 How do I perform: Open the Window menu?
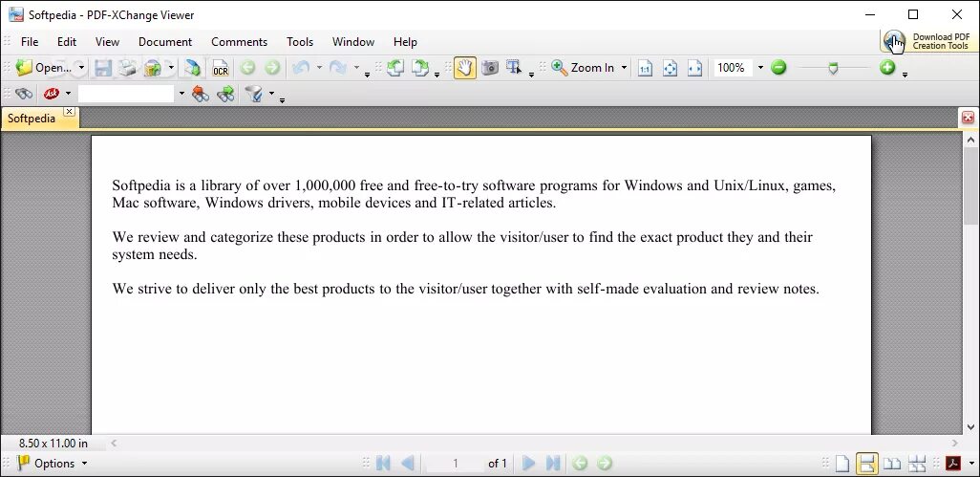353,42
